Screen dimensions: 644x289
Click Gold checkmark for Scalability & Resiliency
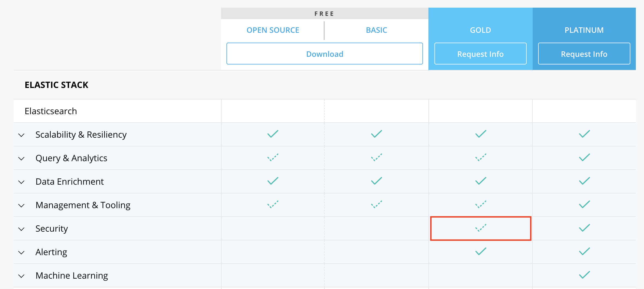click(481, 134)
